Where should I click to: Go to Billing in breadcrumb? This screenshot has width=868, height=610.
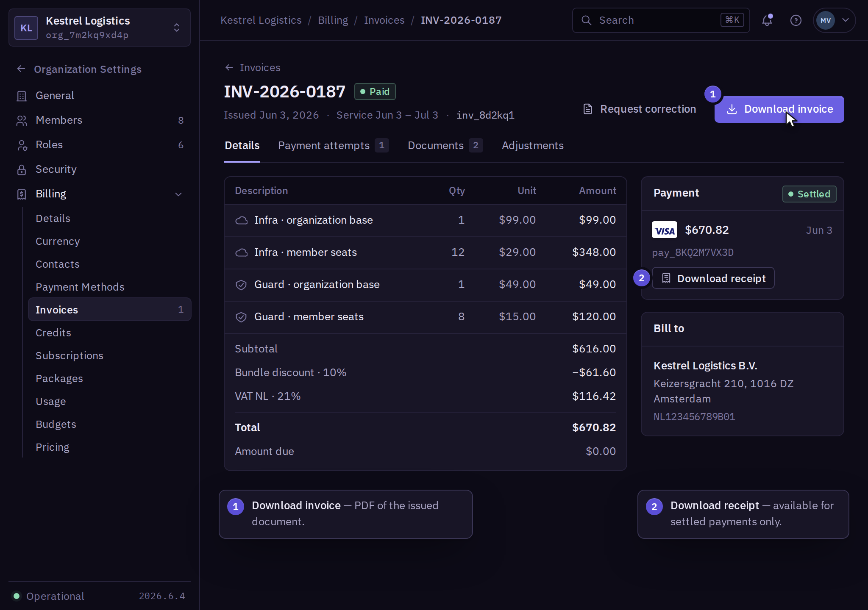pos(333,20)
